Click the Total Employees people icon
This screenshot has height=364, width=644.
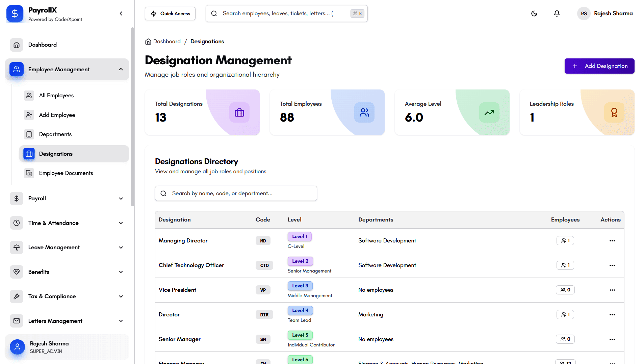click(x=364, y=112)
